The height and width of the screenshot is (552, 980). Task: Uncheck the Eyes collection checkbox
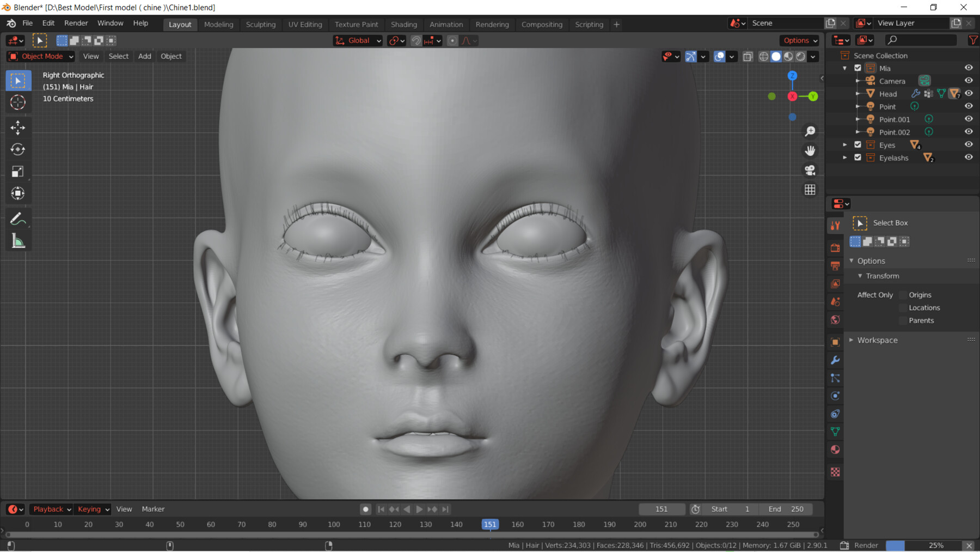[x=857, y=144]
